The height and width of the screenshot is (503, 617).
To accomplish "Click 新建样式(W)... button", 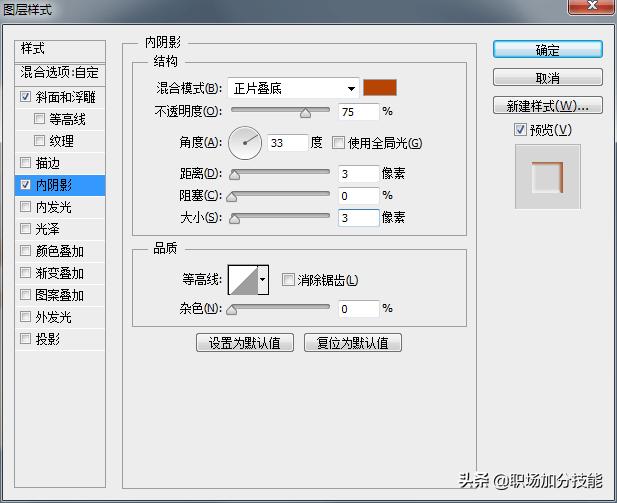I will (547, 105).
